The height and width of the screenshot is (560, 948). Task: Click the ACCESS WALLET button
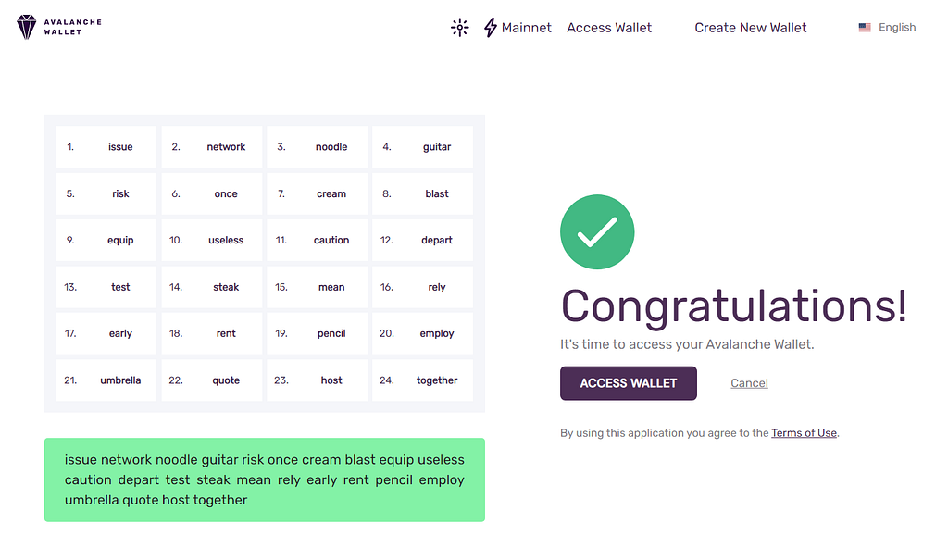(629, 383)
